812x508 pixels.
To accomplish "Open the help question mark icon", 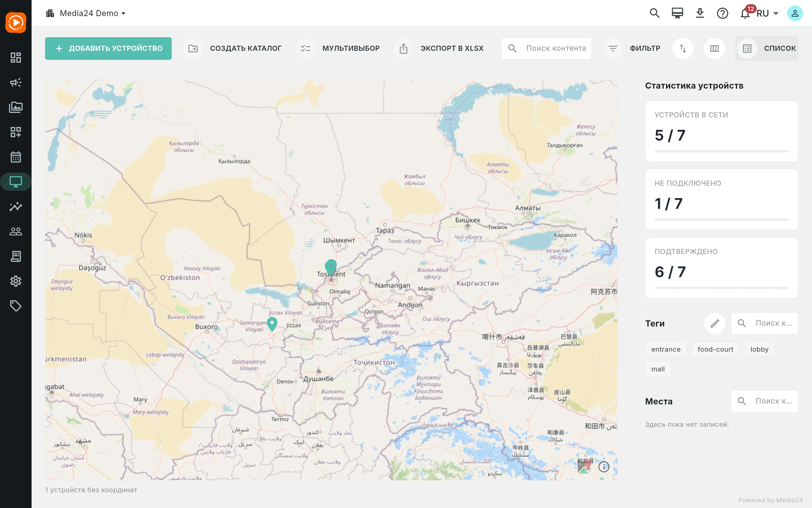I will pos(722,14).
